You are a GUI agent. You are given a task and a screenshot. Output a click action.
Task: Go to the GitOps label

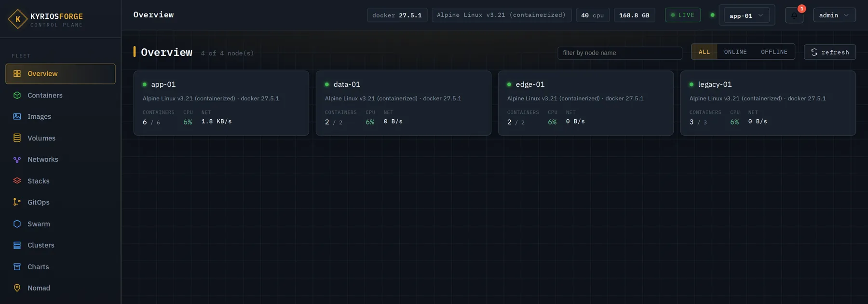point(39,202)
